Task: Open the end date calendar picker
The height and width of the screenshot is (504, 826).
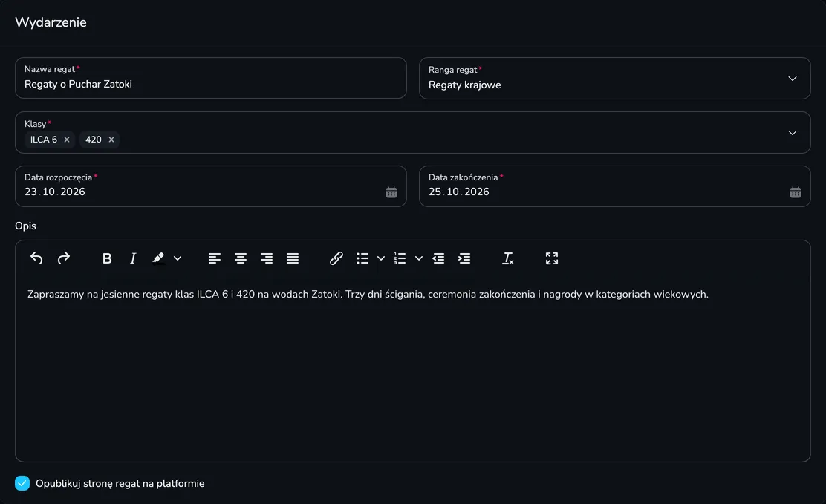Action: [x=796, y=192]
